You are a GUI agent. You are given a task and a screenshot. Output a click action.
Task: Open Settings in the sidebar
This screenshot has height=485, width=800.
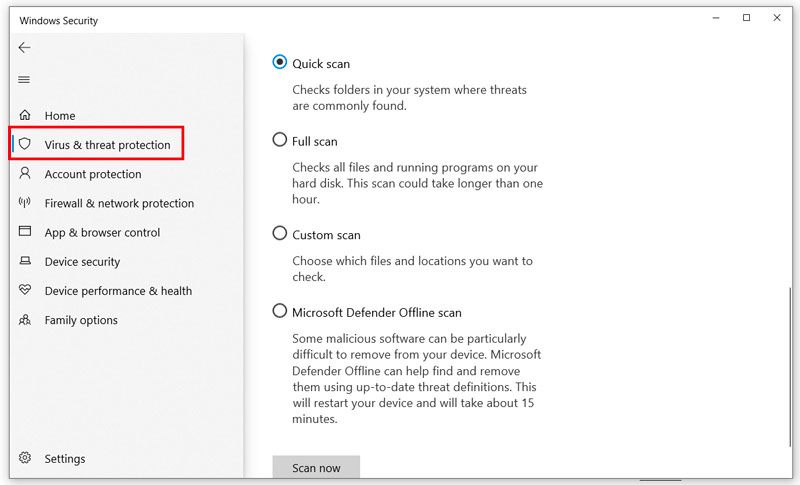click(x=65, y=459)
